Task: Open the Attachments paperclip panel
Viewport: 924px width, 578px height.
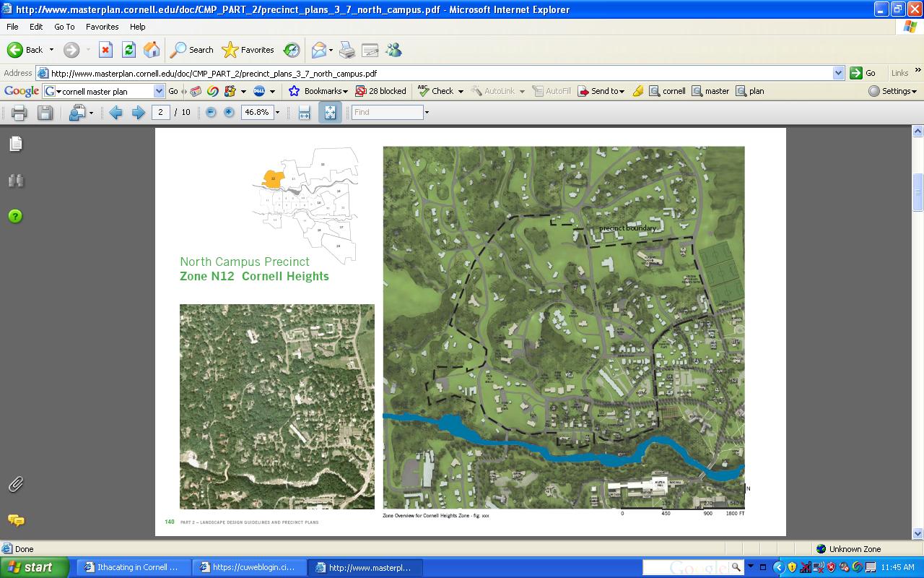Action: coord(16,485)
